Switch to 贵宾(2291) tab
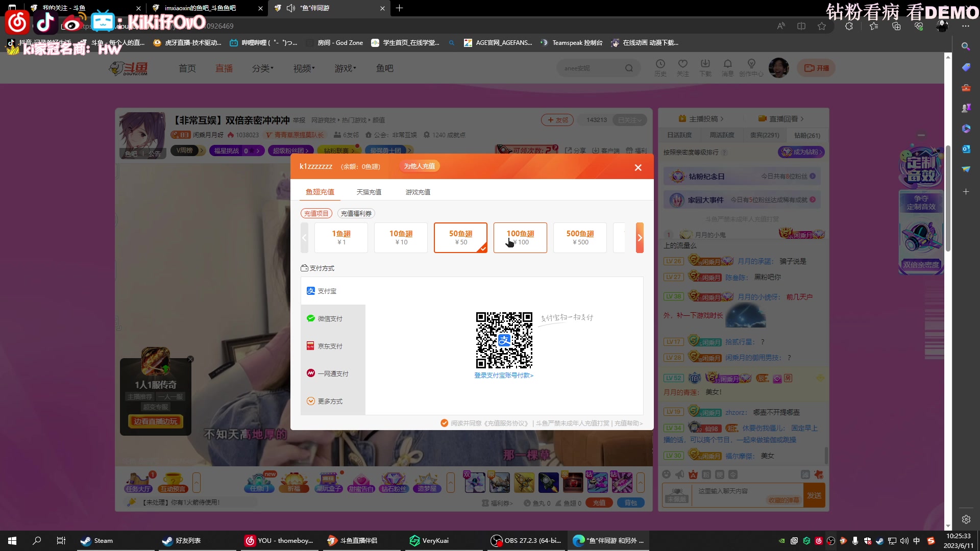Viewport: 980px width, 551px height. (x=765, y=135)
